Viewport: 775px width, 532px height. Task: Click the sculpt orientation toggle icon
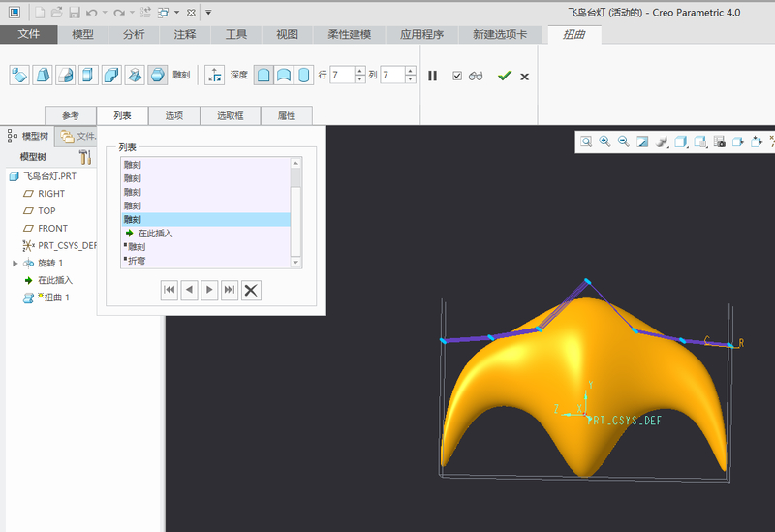pyautogui.click(x=215, y=76)
